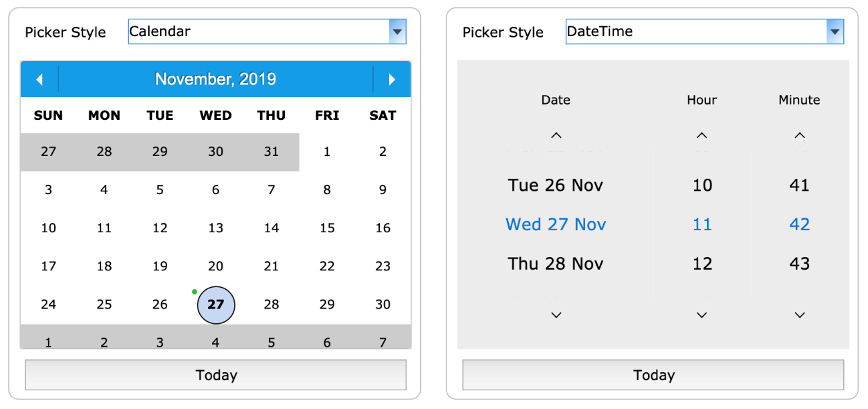Image resolution: width=868 pixels, height=409 pixels.
Task: Click down chevron below Date column
Action: click(556, 315)
